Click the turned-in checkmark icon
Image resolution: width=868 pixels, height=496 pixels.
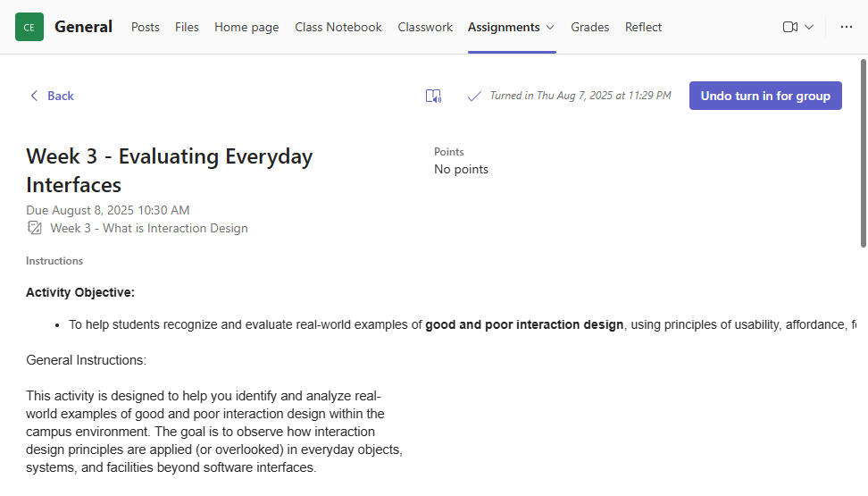474,96
